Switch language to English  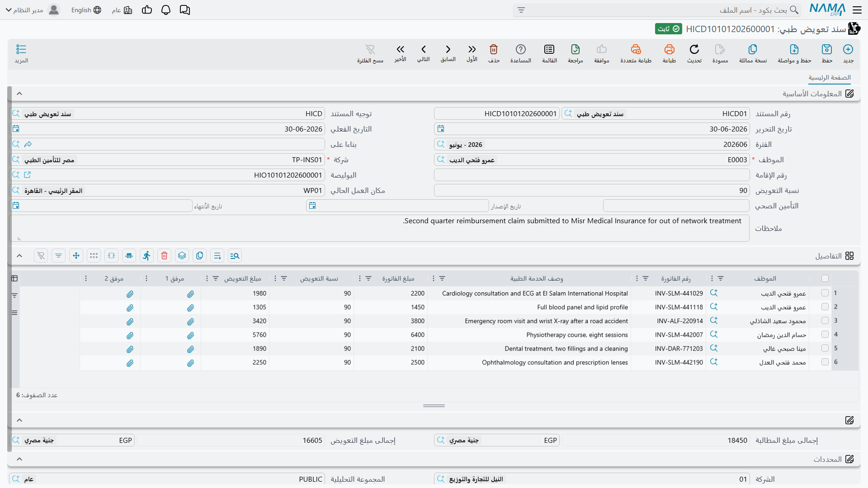point(86,10)
